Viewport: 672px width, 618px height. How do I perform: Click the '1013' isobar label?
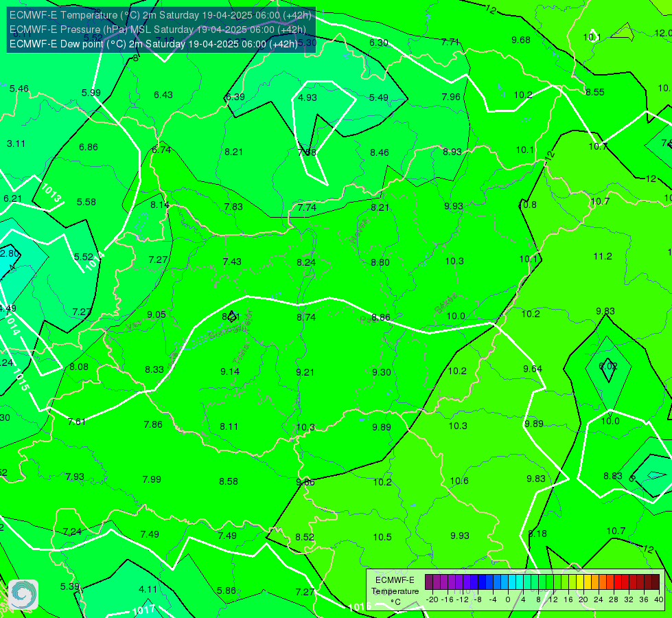click(x=51, y=192)
